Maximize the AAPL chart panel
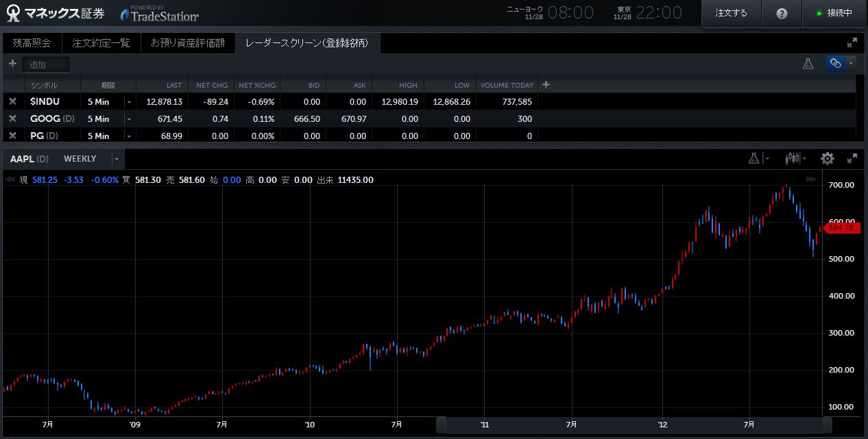 (852, 158)
